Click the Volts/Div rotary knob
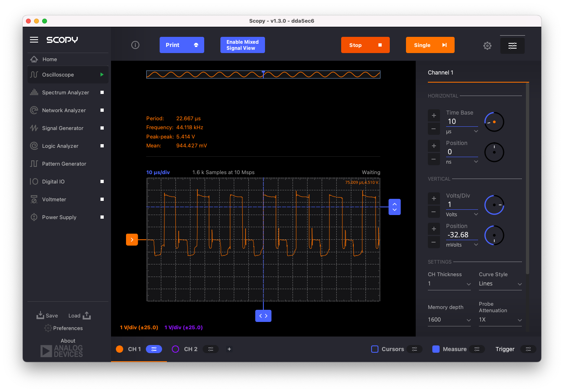This screenshot has width=564, height=392. pos(494,205)
